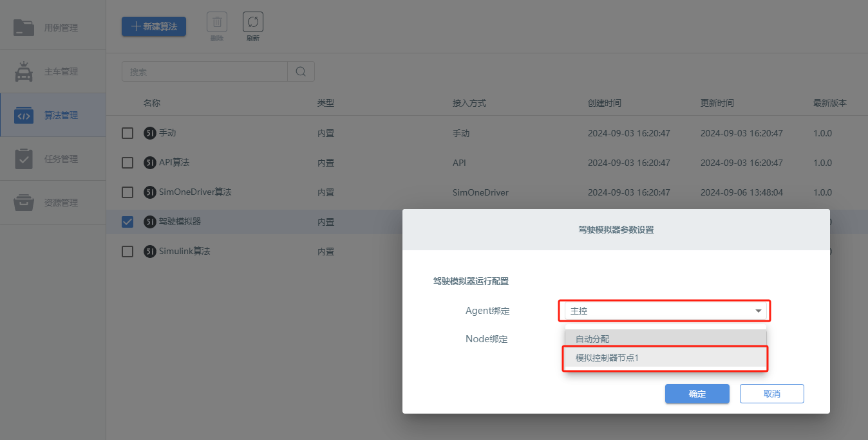Click the search magnifier icon
The image size is (868, 440).
(301, 71)
